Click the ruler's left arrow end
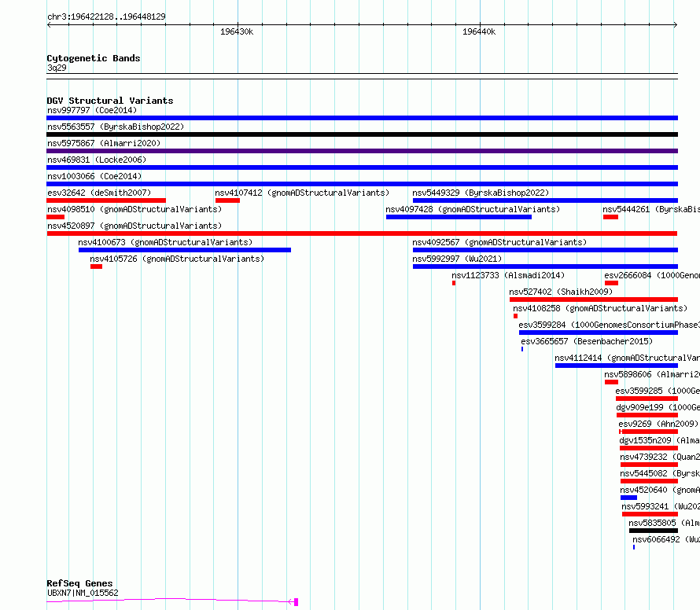The image size is (700, 610). tap(49, 25)
